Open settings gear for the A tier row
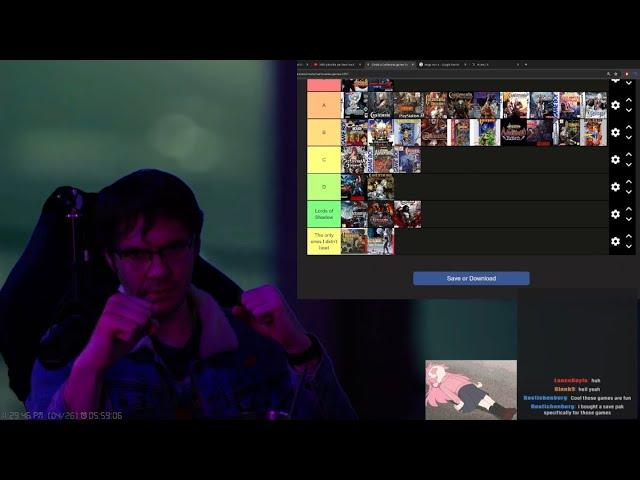 pyautogui.click(x=616, y=105)
